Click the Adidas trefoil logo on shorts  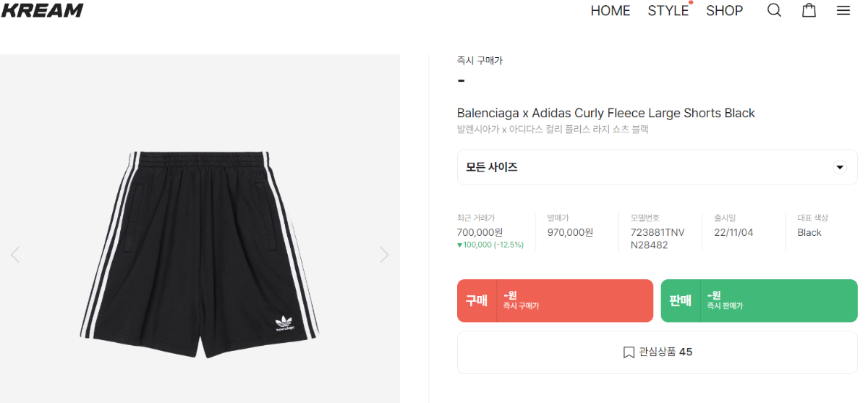pyautogui.click(x=285, y=322)
